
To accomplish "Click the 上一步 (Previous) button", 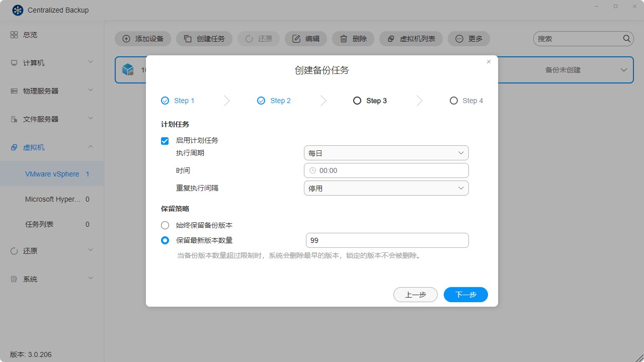I will click(416, 294).
